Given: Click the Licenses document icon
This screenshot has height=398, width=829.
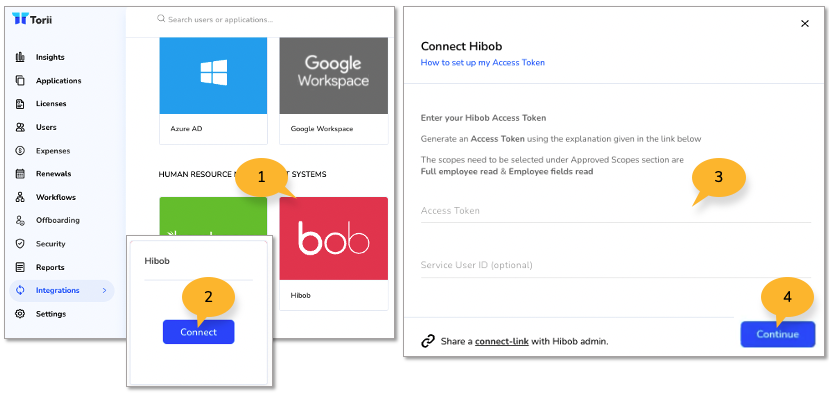Looking at the screenshot, I should (x=20, y=104).
